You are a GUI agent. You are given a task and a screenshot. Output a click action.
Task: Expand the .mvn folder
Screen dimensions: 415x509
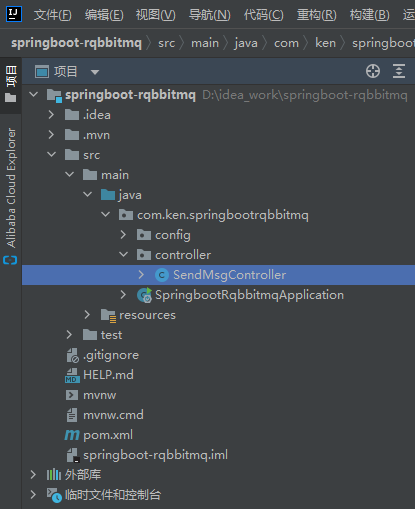[51, 135]
